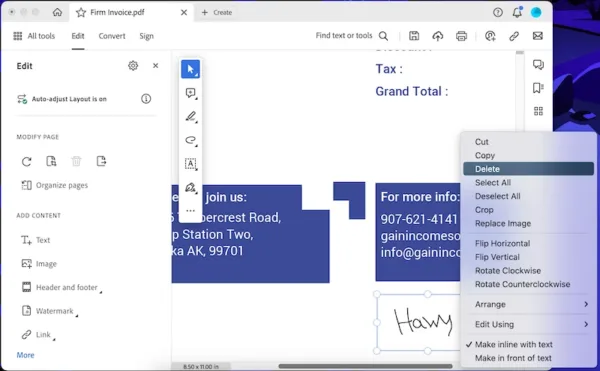The image size is (600, 371).
Task: Toggle Make inline with text
Action: pos(528,345)
